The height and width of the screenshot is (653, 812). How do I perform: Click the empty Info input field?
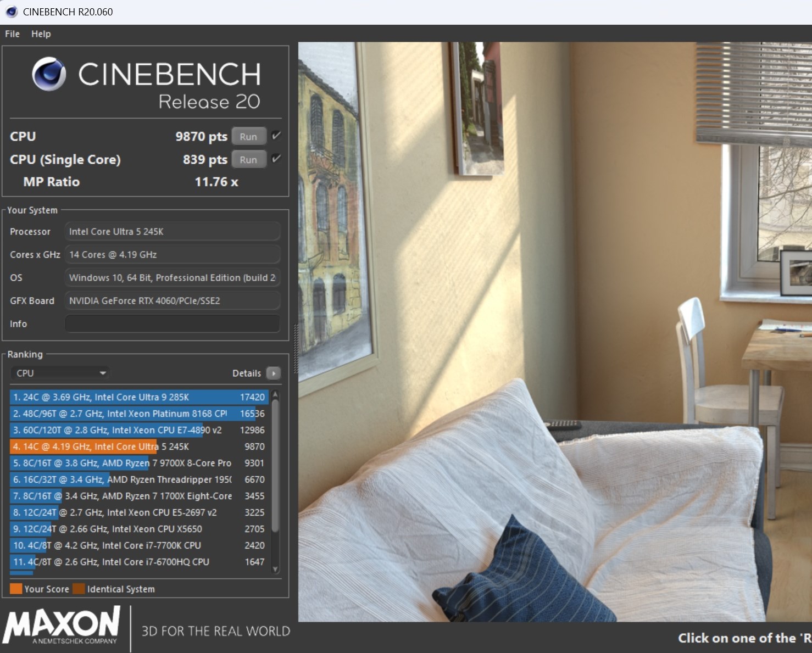click(173, 323)
